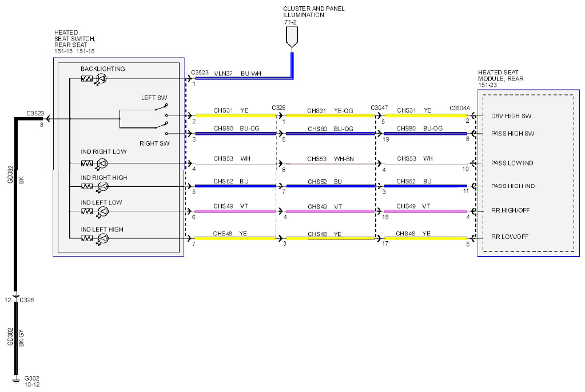Click the C3304A connector label
This screenshot has height=392, width=585.
[x=460, y=108]
